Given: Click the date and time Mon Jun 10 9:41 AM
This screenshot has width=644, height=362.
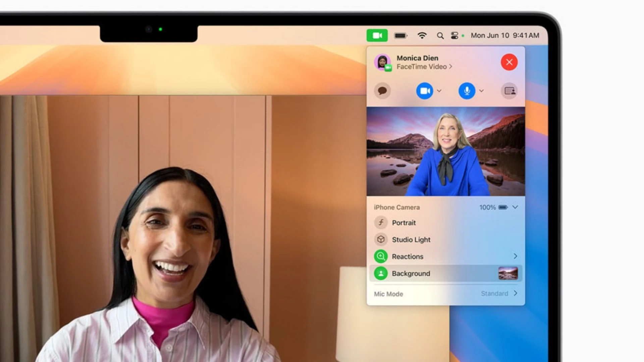Looking at the screenshot, I should (505, 36).
